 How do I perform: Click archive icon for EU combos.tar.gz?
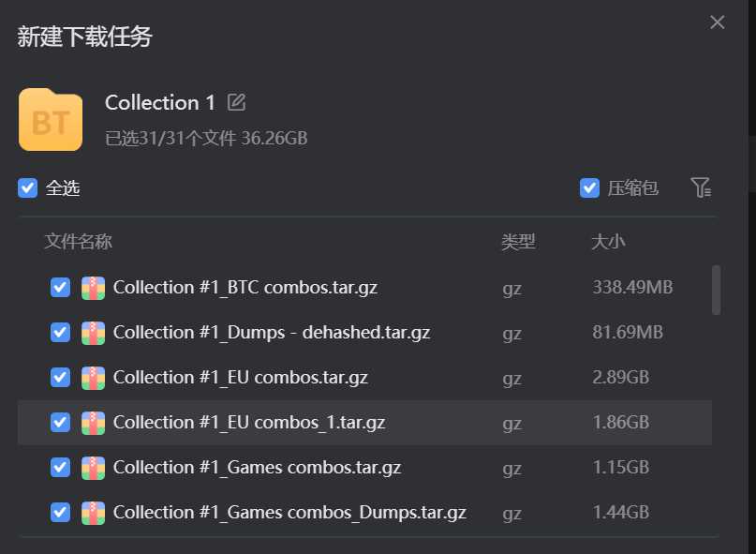click(x=93, y=378)
